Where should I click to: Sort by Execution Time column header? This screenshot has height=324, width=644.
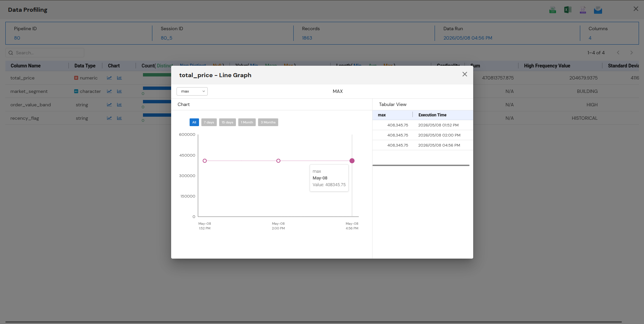click(x=432, y=115)
